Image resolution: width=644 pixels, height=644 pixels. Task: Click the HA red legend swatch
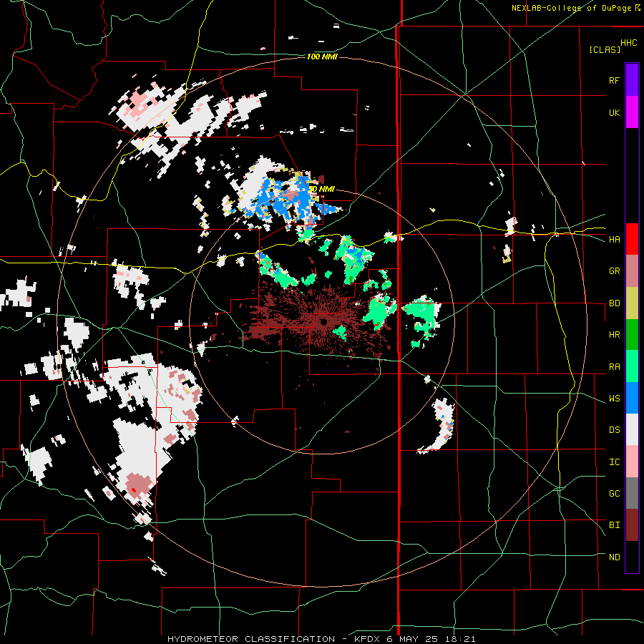tap(632, 239)
